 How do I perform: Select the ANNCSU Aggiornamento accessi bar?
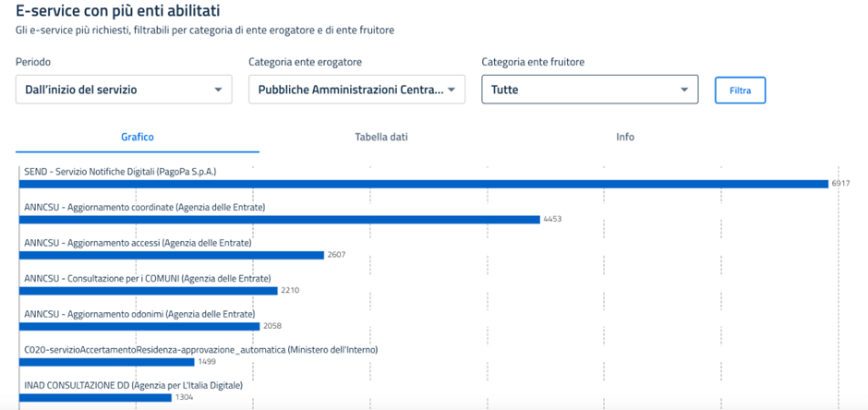[172, 255]
